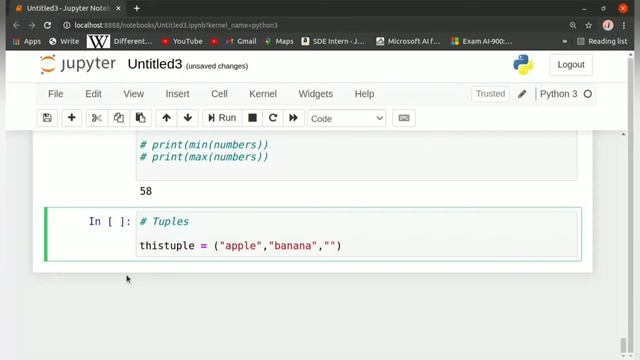Open the browser three-dot menu
Screen dimensions: 640x360
tap(624, 25)
